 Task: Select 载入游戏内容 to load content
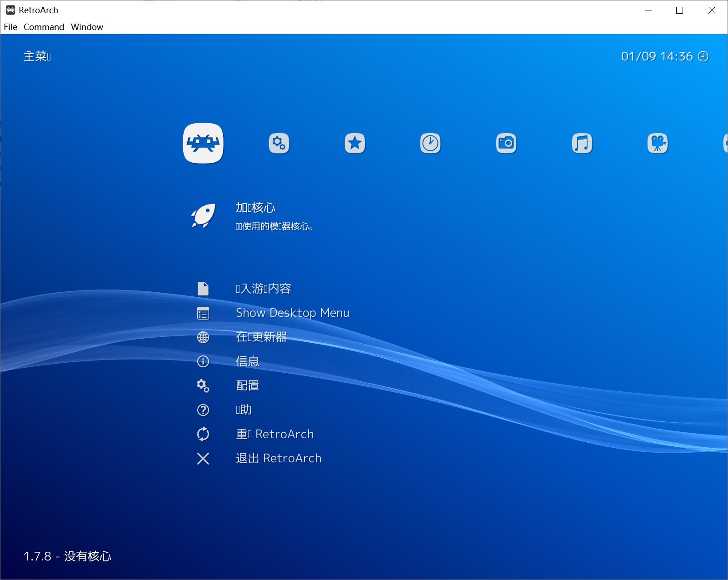point(264,288)
